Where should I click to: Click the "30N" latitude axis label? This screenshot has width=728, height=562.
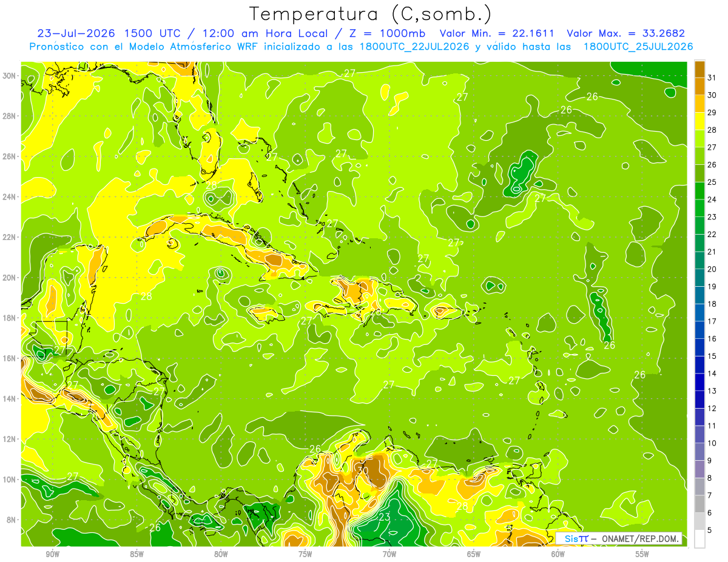click(x=10, y=76)
